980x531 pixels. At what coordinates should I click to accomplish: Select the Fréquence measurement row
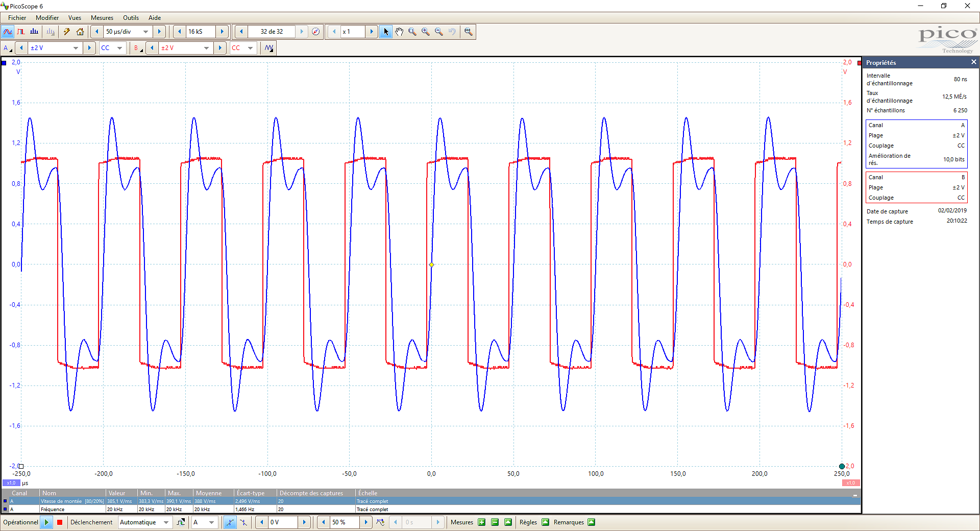431,510
